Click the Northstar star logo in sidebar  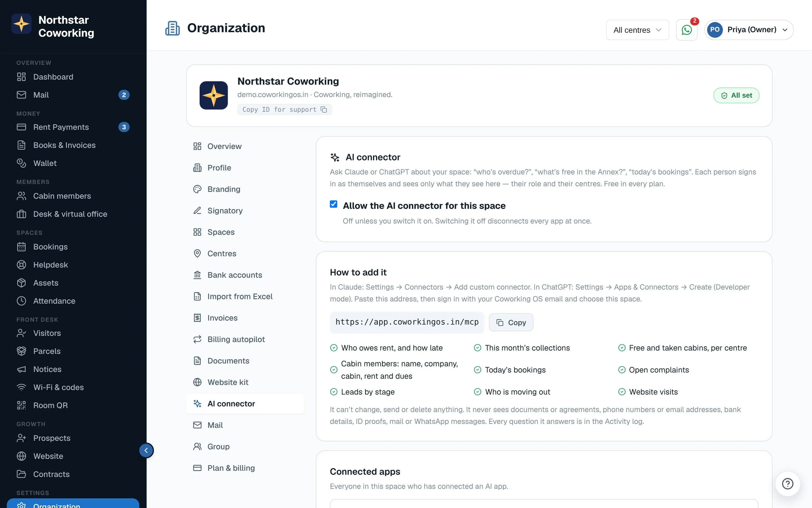[21, 24]
